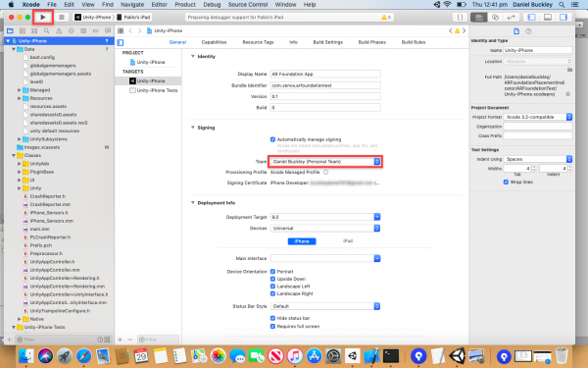The image size is (588, 368).
Task: Add a file with the navigator plus button
Action: (x=10, y=340)
